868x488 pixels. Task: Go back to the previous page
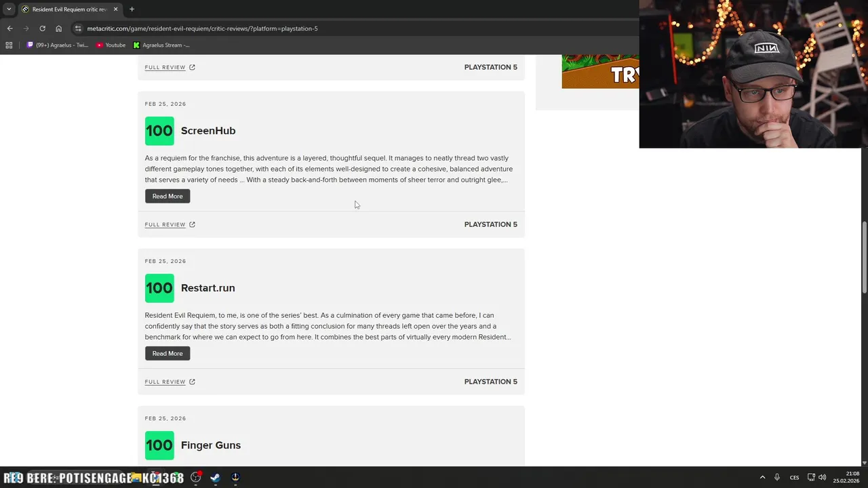click(9, 28)
